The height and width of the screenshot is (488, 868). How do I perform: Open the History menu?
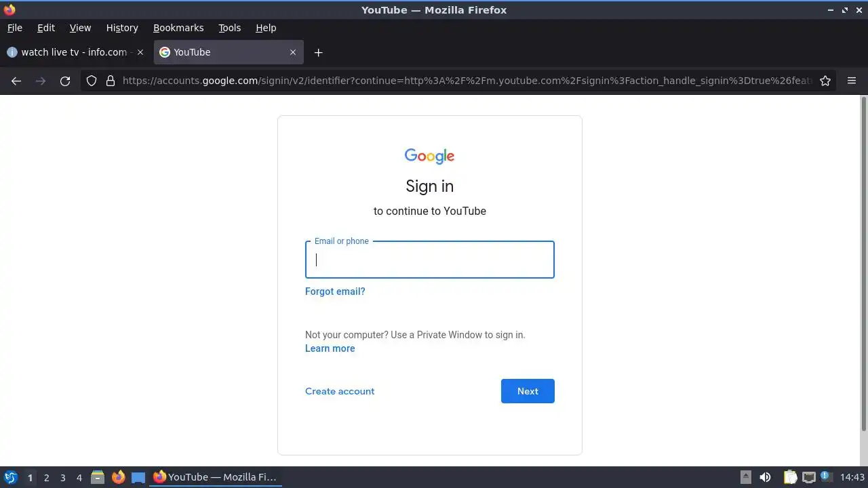pos(122,28)
